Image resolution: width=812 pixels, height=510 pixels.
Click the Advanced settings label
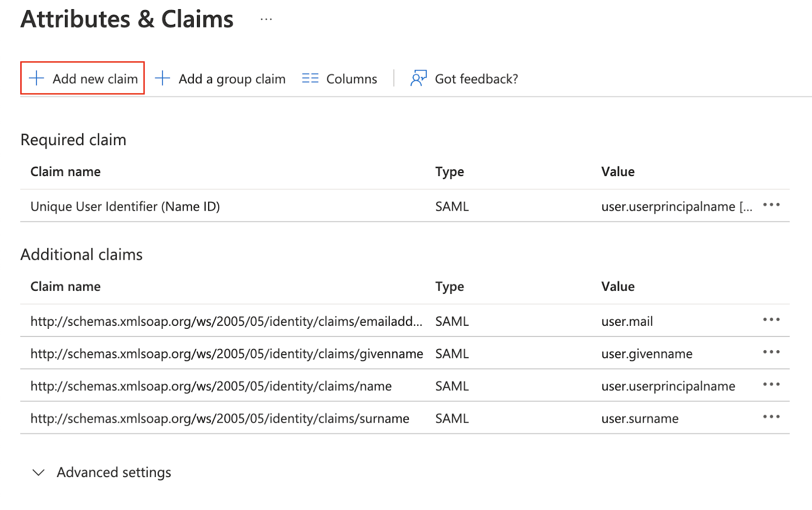(114, 472)
